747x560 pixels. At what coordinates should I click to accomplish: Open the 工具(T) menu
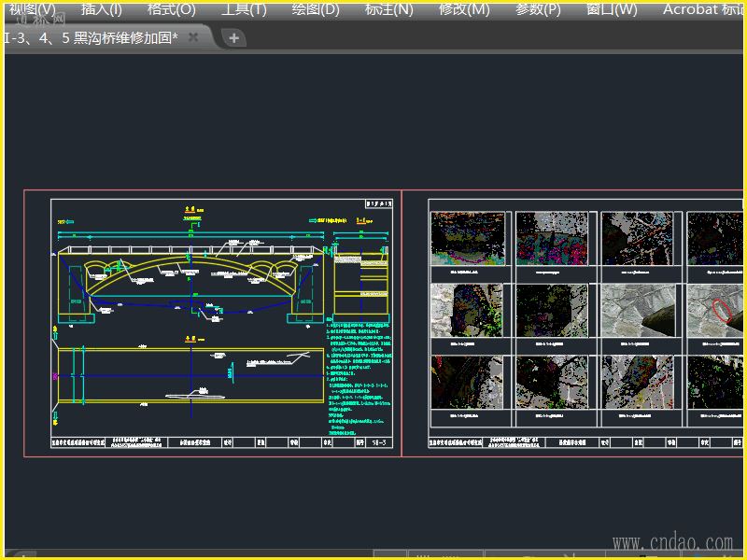click(243, 9)
